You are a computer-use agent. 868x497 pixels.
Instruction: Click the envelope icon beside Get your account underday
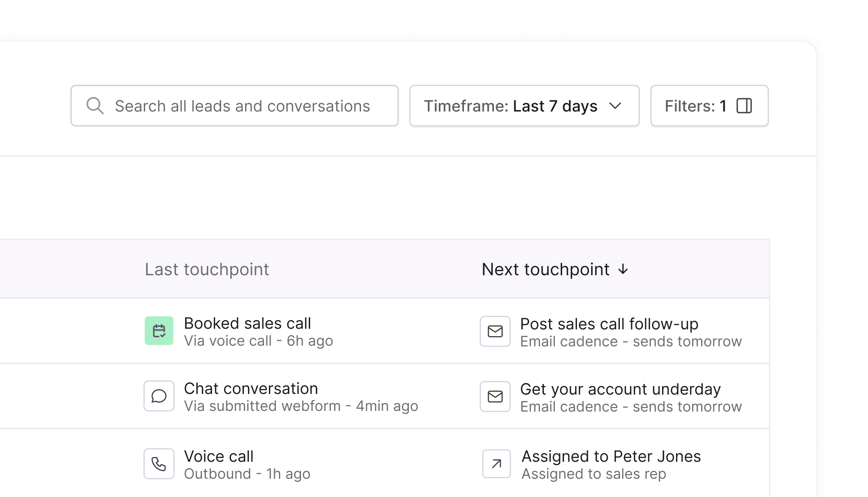tap(495, 397)
